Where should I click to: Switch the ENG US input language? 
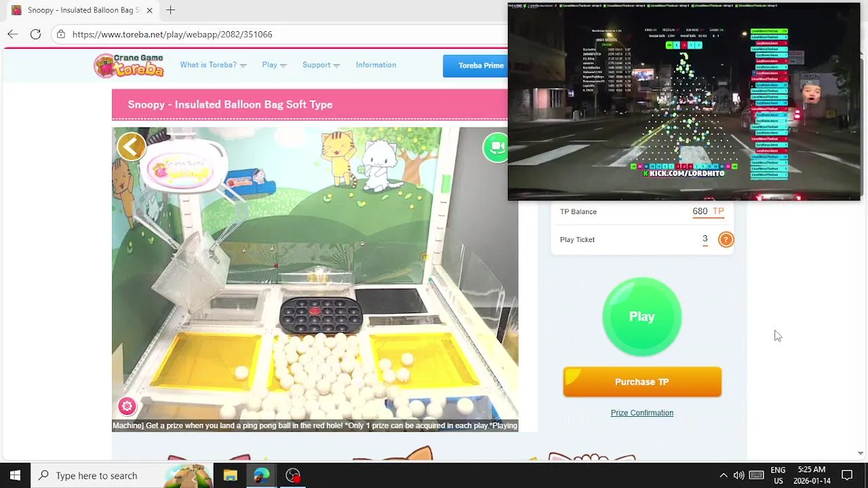(x=778, y=475)
